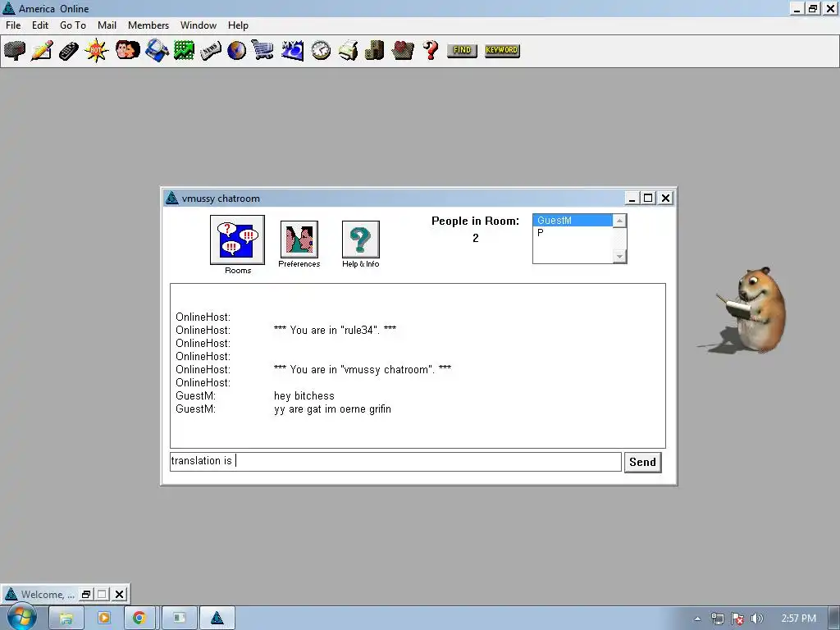
Task: Click the "You are in rule34" host line
Action: tap(335, 330)
